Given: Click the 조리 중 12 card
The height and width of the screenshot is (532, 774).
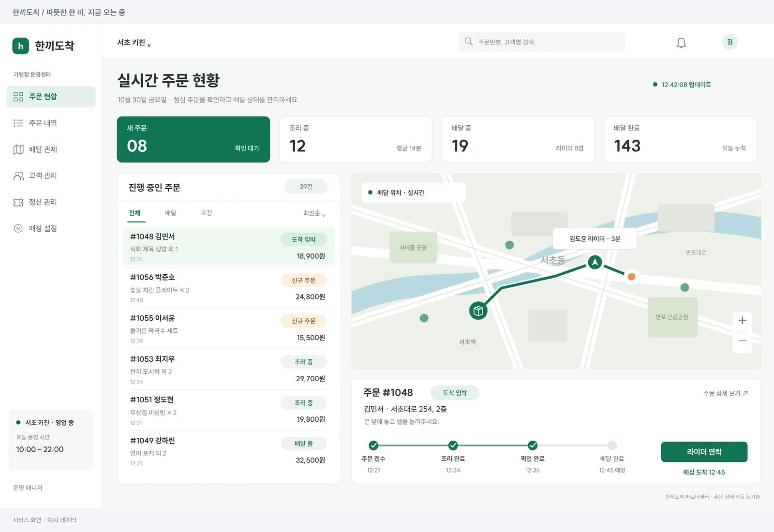Looking at the screenshot, I should coord(356,139).
